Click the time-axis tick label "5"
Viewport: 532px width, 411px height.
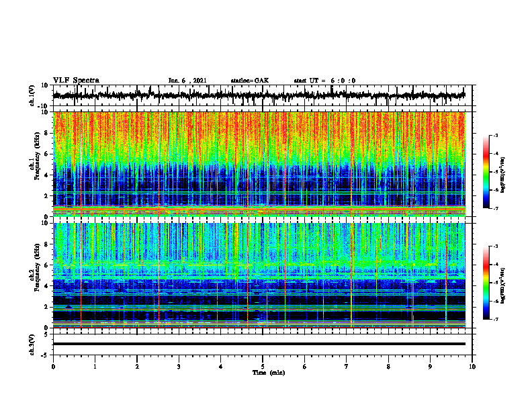coord(263,367)
